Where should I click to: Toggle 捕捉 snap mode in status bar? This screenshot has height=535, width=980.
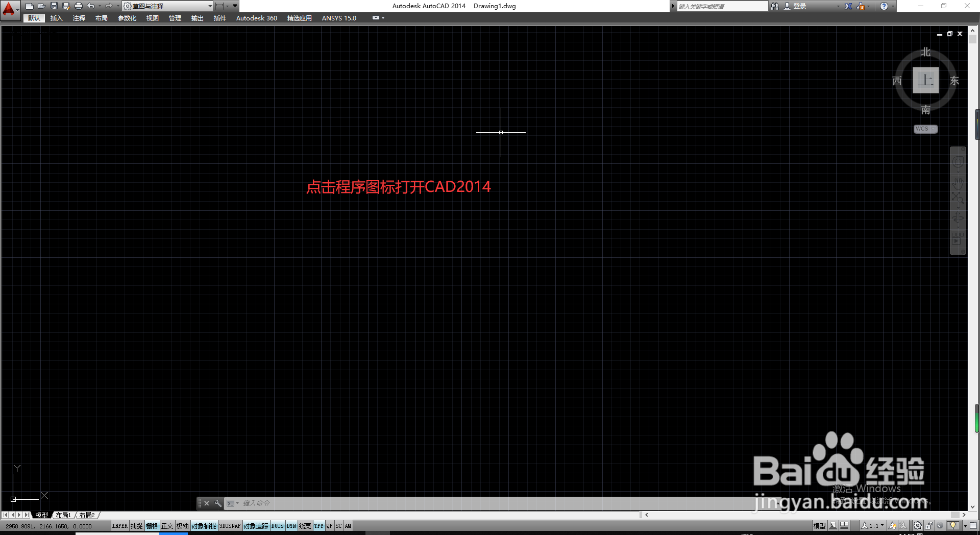point(137,526)
